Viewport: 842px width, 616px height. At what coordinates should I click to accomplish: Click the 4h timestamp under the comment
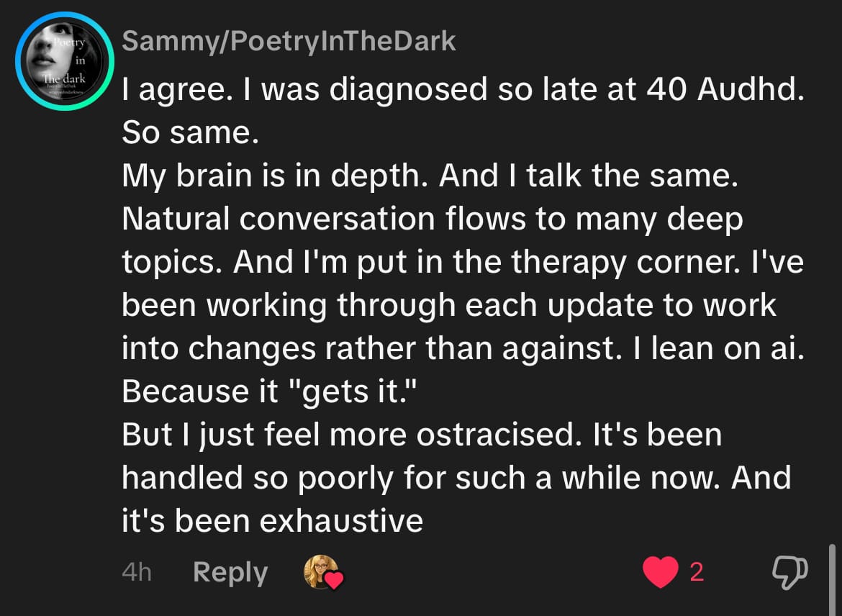[137, 572]
